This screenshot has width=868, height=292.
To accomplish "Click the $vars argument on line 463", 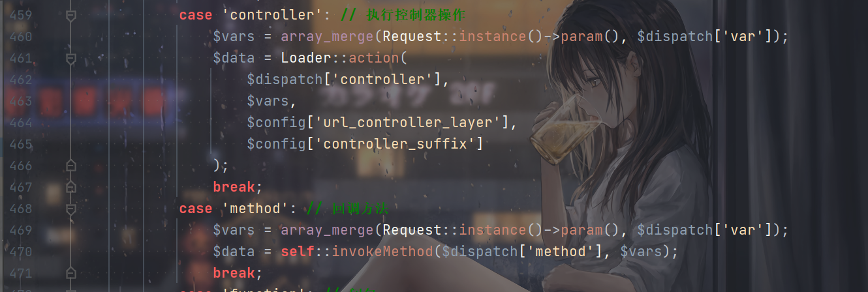I will [x=268, y=101].
